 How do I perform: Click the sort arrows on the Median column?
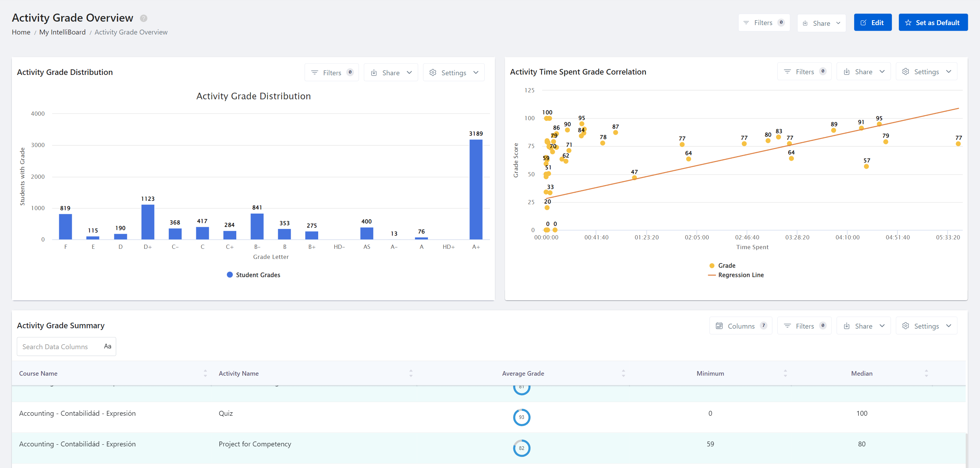point(926,373)
